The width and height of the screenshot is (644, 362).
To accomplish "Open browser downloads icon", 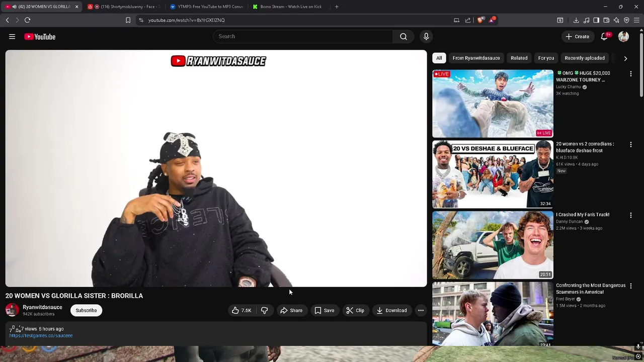I will click(x=576, y=20).
